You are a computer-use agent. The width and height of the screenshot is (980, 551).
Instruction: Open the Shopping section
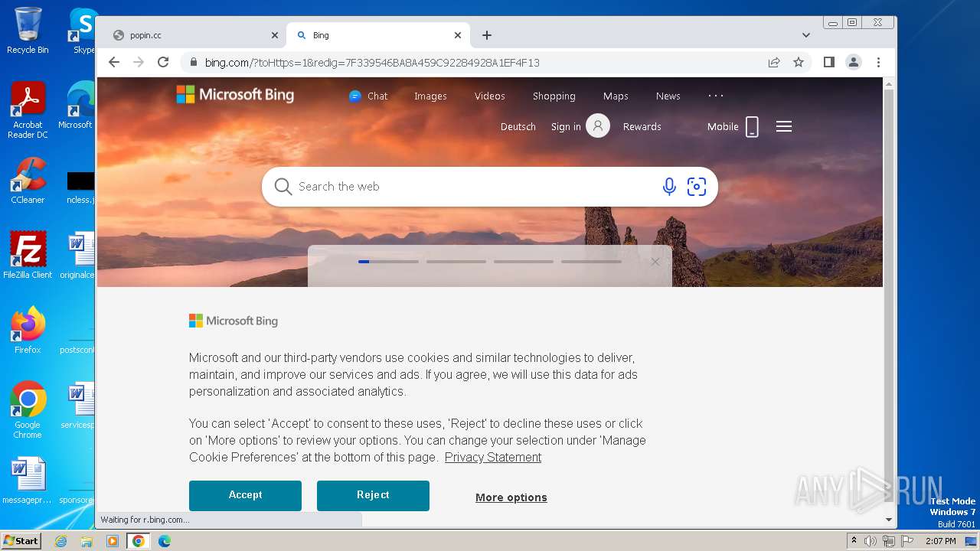[x=554, y=96]
